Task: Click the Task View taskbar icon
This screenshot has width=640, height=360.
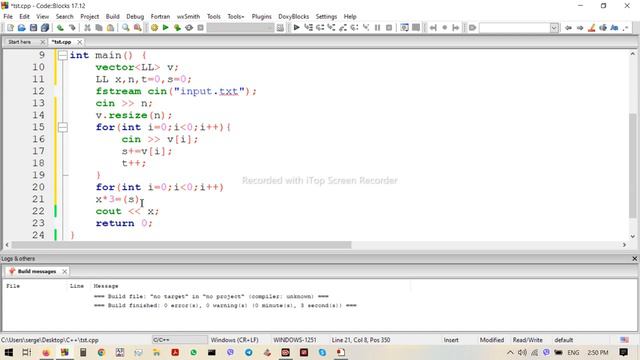Action: tap(27, 352)
